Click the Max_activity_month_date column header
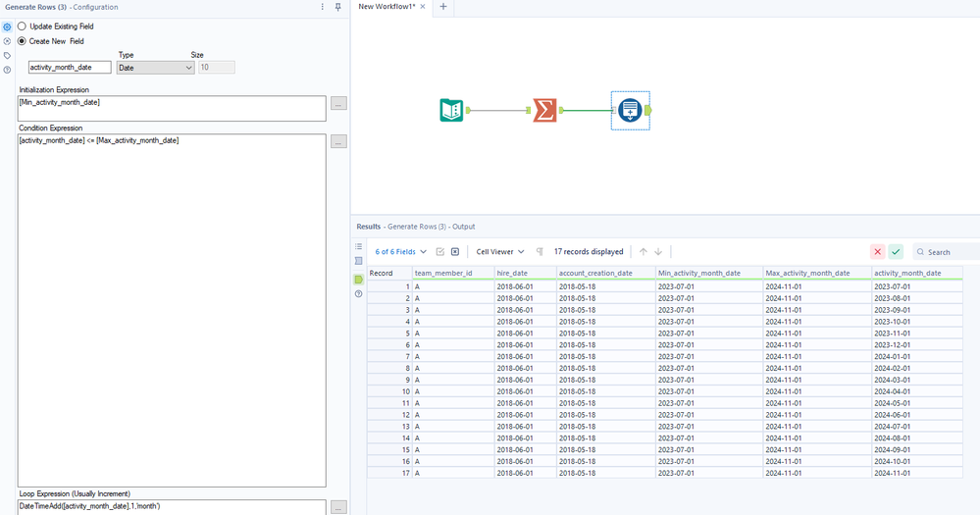 [817, 273]
